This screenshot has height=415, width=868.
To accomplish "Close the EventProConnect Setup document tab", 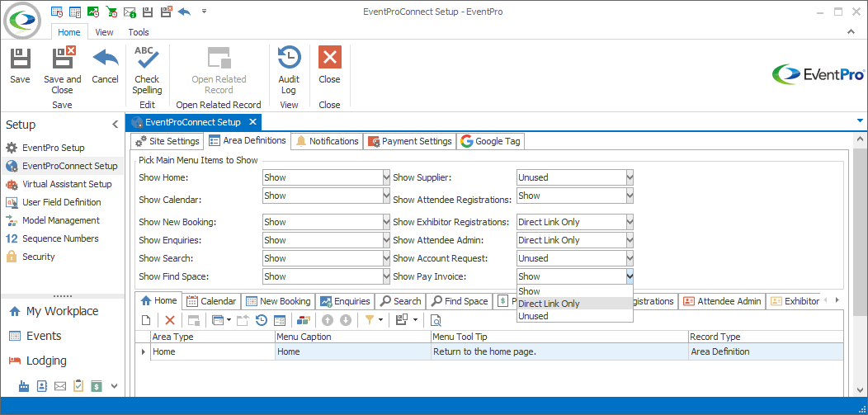I will tap(252, 122).
